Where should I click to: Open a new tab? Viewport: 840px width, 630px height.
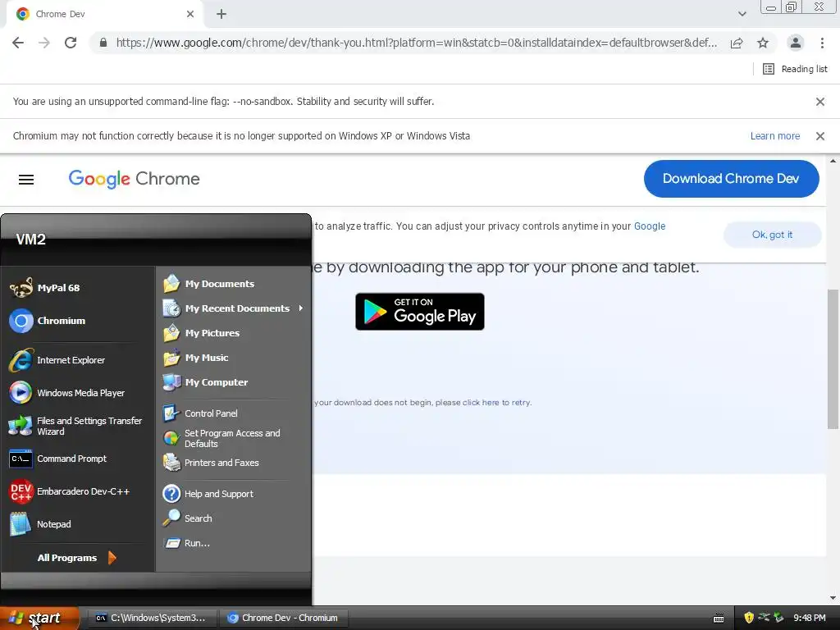coord(221,14)
